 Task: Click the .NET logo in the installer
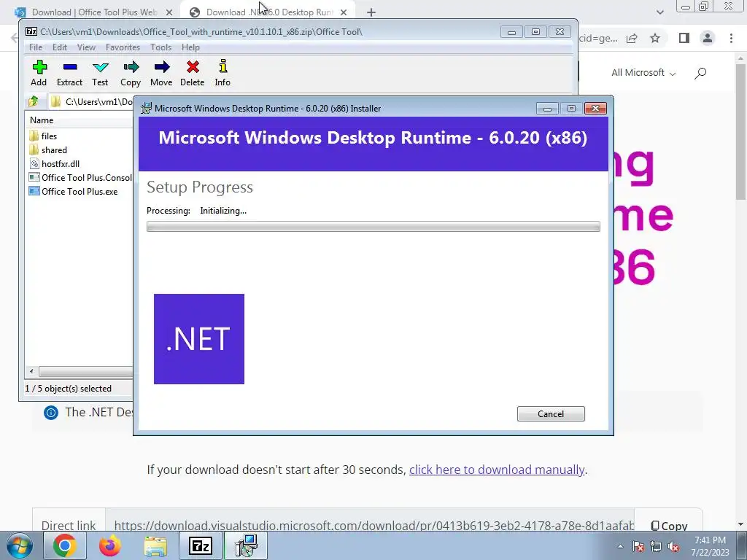pos(199,339)
